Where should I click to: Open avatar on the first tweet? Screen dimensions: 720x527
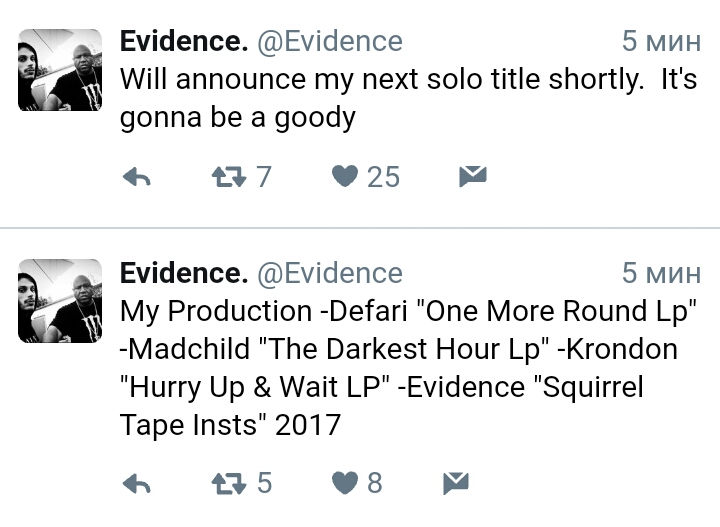(60, 70)
